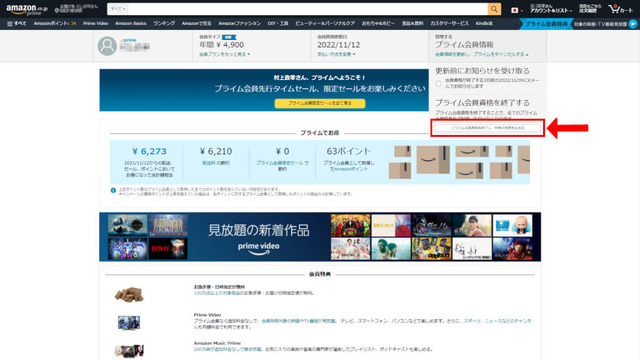
Task: Open Kindle本 nav item
Action: coord(484,24)
